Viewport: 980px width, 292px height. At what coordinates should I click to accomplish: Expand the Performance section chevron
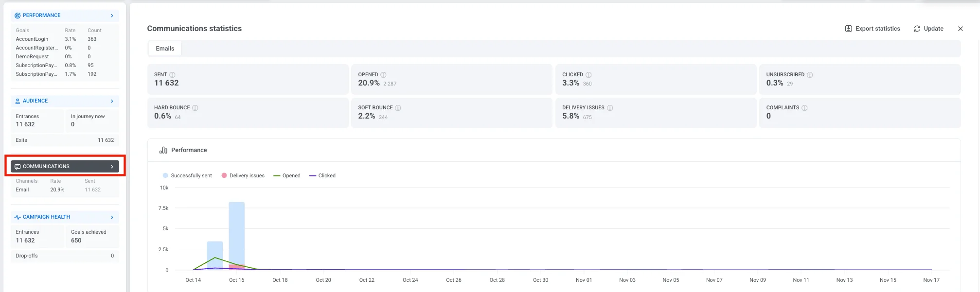(112, 16)
